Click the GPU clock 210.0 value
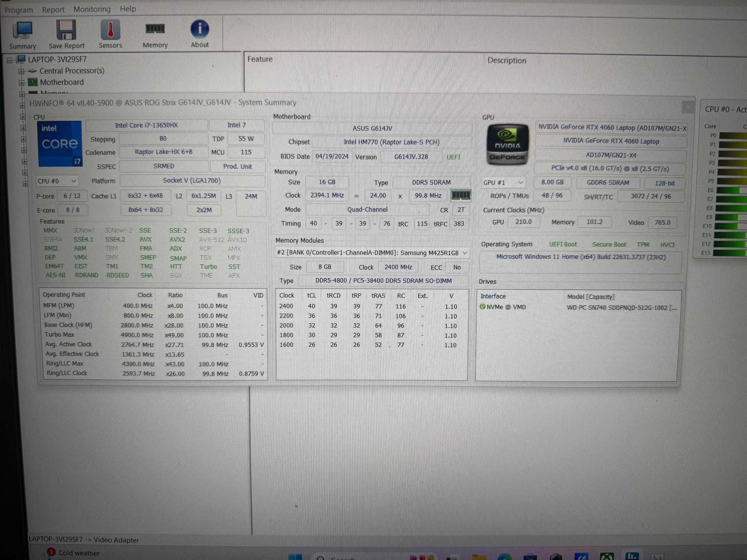The height and width of the screenshot is (560, 747). tap(523, 222)
